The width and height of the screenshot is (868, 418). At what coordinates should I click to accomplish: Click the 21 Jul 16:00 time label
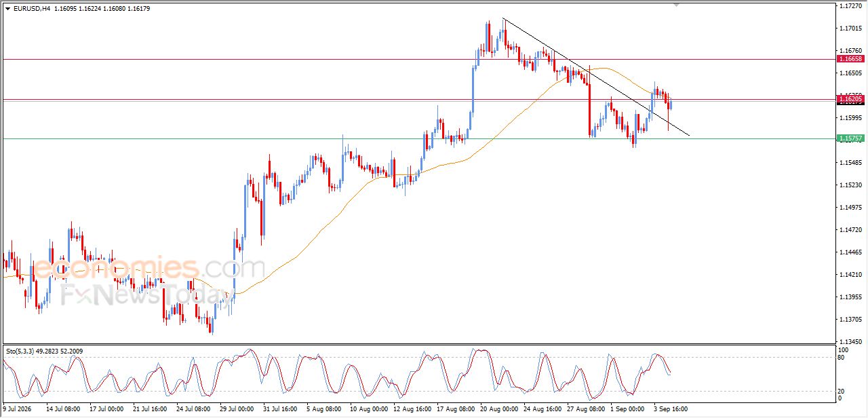(x=151, y=409)
